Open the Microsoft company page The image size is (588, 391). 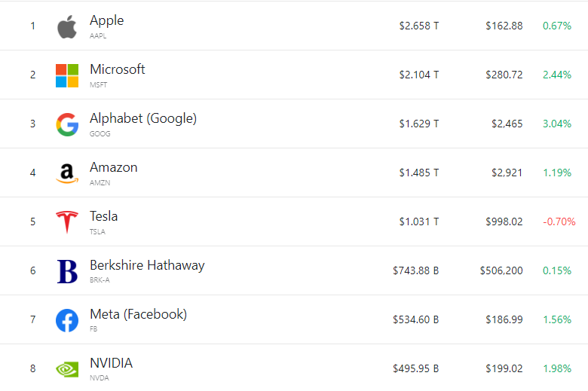[x=117, y=69]
